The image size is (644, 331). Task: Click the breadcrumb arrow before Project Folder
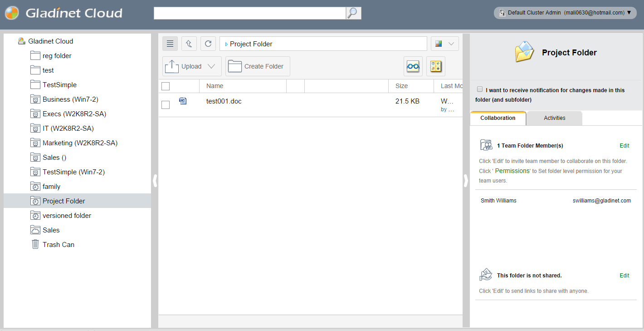click(226, 44)
